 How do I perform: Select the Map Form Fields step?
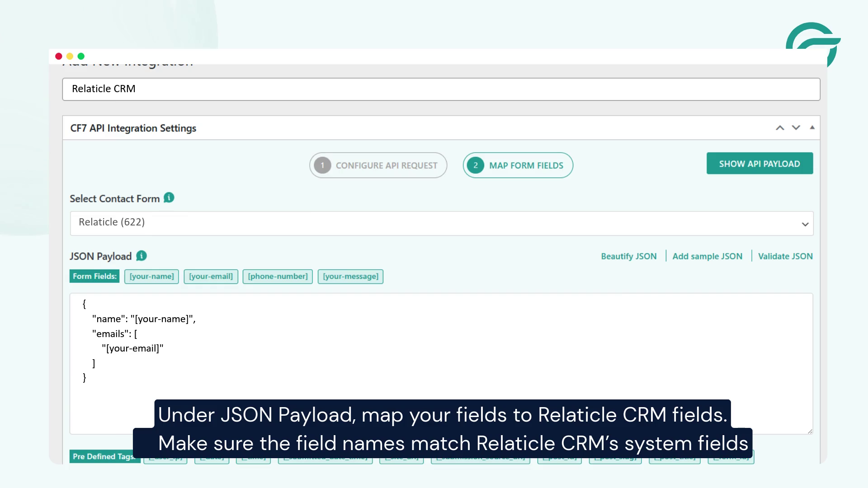click(x=518, y=165)
